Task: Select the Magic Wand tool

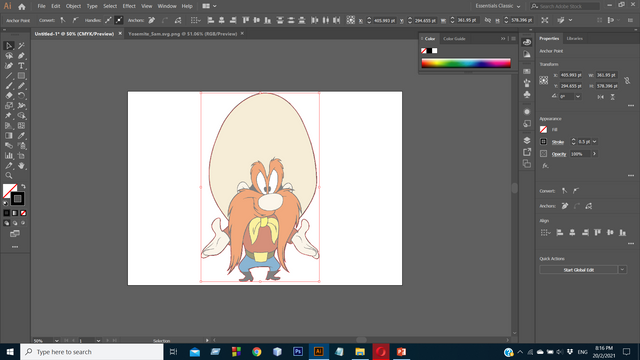Action: click(21, 46)
